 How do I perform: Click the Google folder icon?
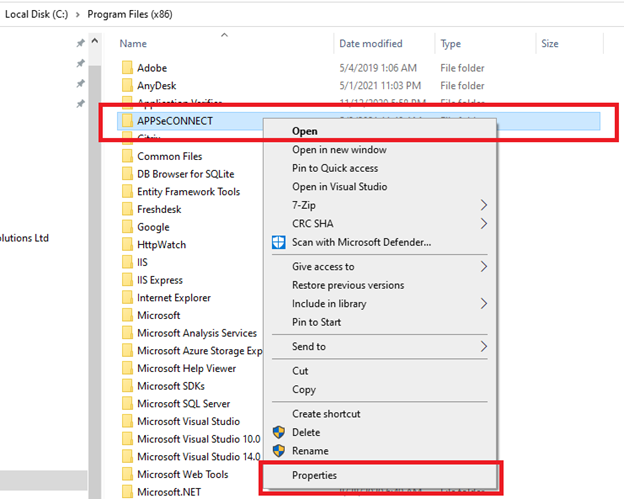127,227
